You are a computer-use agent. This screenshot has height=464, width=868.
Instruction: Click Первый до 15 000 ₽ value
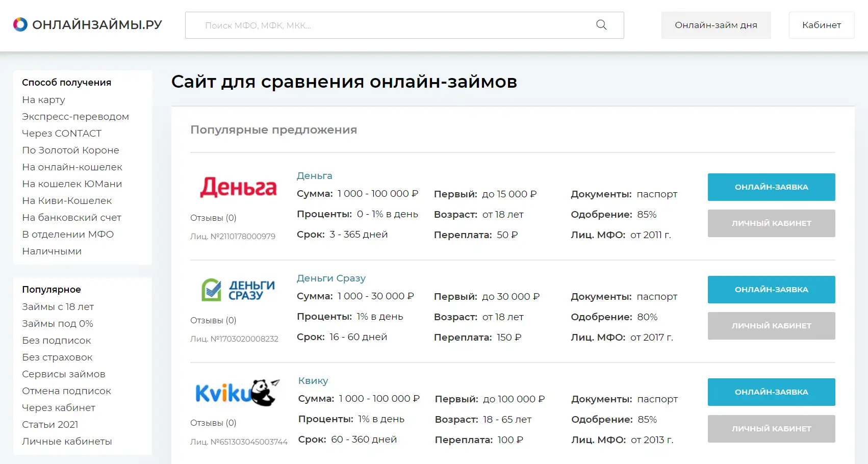tap(485, 194)
